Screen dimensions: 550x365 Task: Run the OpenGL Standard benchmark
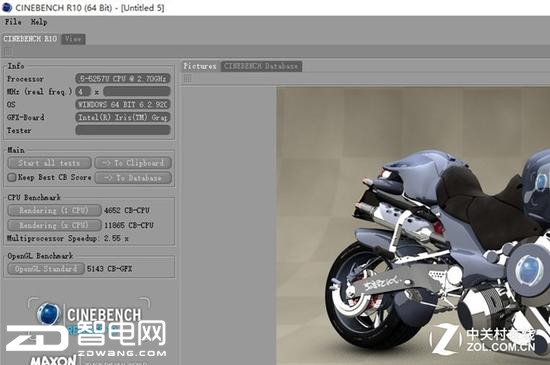(x=46, y=269)
